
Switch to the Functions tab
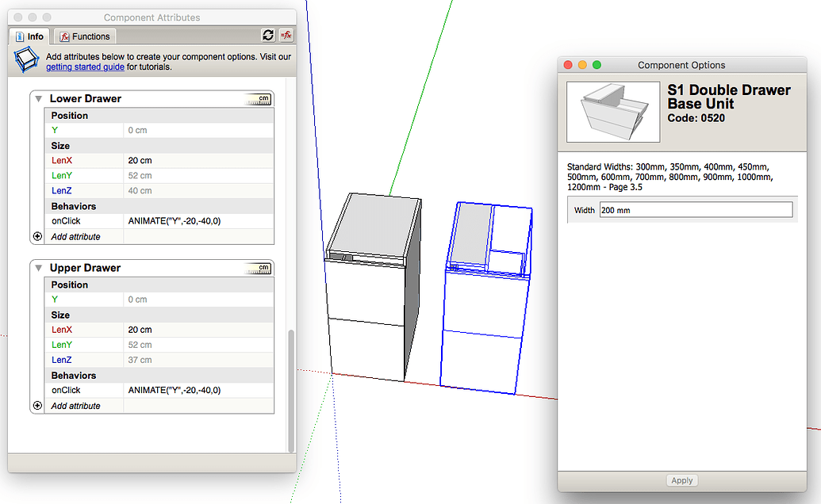(85, 36)
